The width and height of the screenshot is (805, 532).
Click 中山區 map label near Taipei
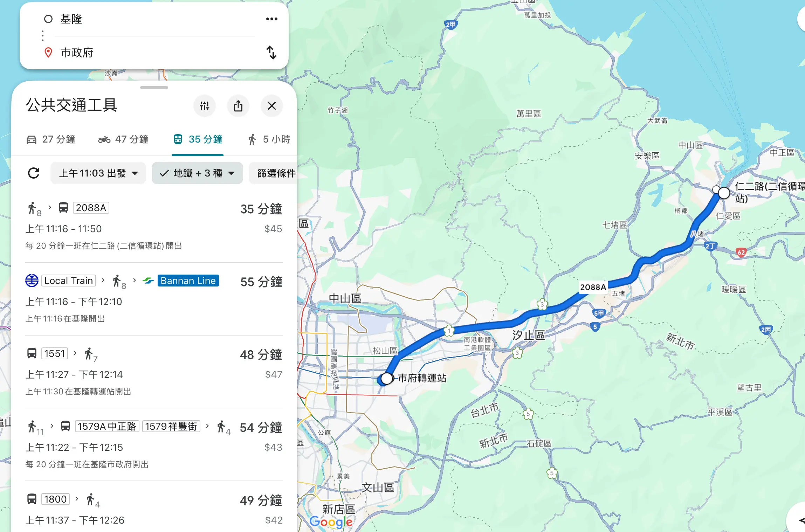tap(345, 299)
